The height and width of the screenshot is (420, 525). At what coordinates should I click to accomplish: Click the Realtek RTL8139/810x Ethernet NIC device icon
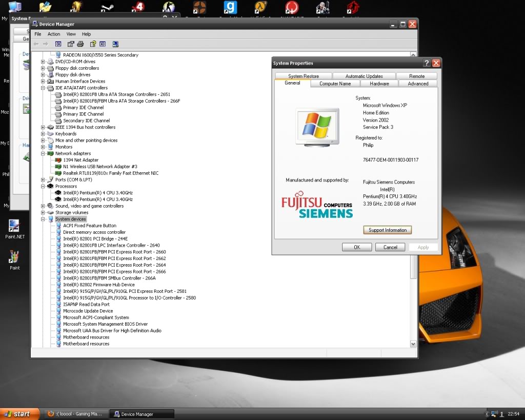point(58,173)
